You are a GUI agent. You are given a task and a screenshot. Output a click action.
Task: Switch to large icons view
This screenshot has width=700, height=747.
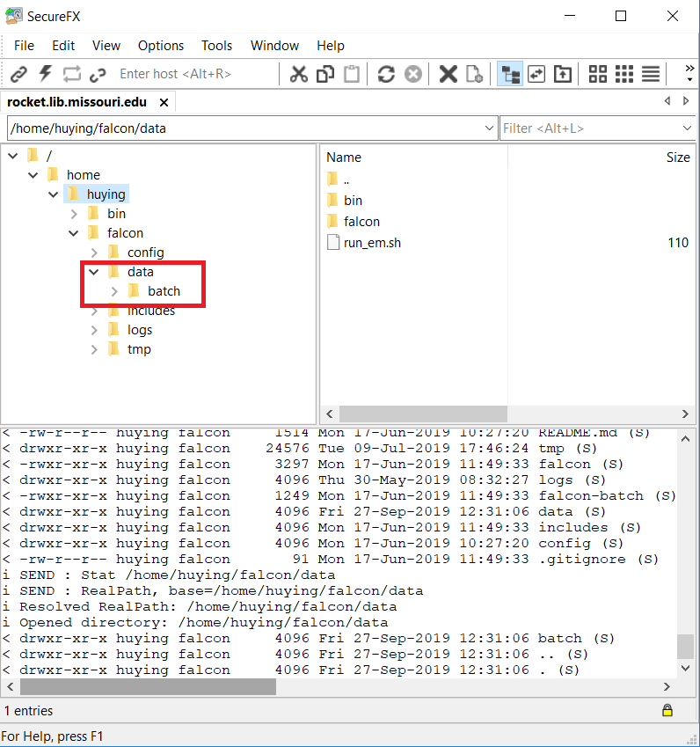coord(598,74)
